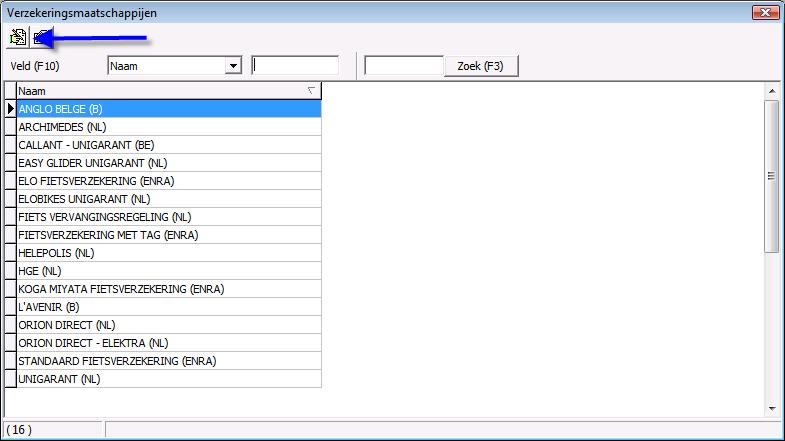The width and height of the screenshot is (785, 441).
Task: Select the UNIGARANT (NL) row
Action: coord(169,379)
